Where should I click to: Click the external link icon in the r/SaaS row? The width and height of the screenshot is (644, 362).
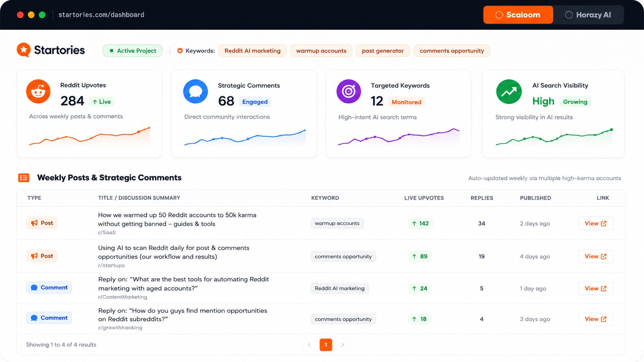(x=604, y=224)
